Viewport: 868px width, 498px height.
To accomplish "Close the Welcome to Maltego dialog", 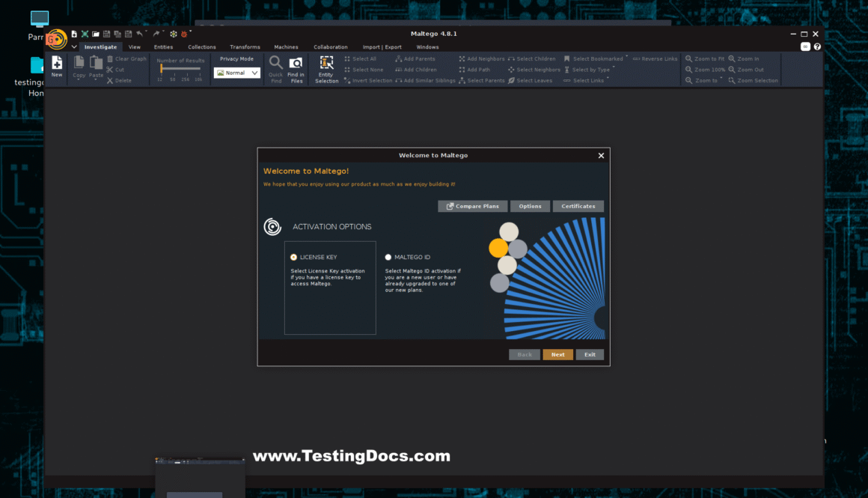I will click(601, 156).
